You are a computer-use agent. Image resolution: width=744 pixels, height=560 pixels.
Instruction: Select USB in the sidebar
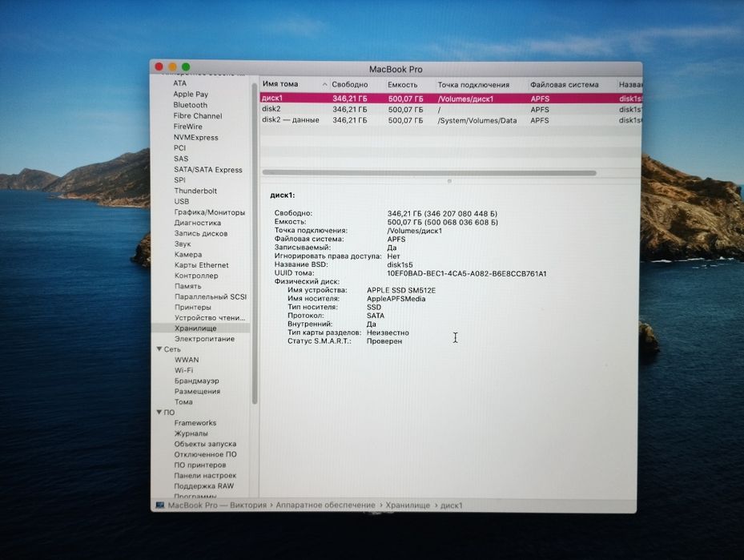(x=181, y=202)
